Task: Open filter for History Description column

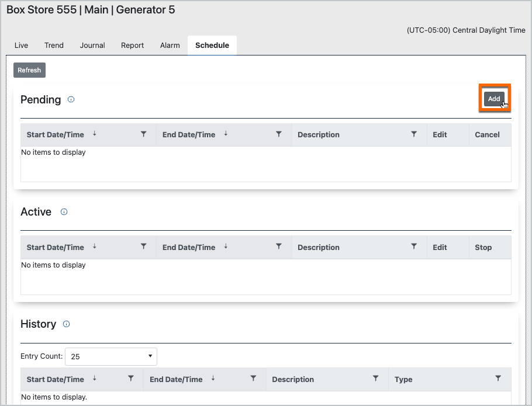Action: [376, 379]
